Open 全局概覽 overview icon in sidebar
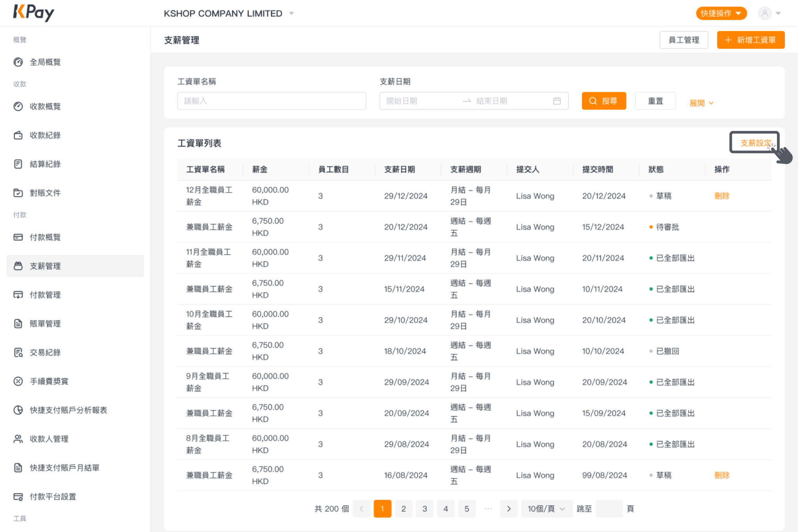This screenshot has width=798, height=532. tap(18, 62)
